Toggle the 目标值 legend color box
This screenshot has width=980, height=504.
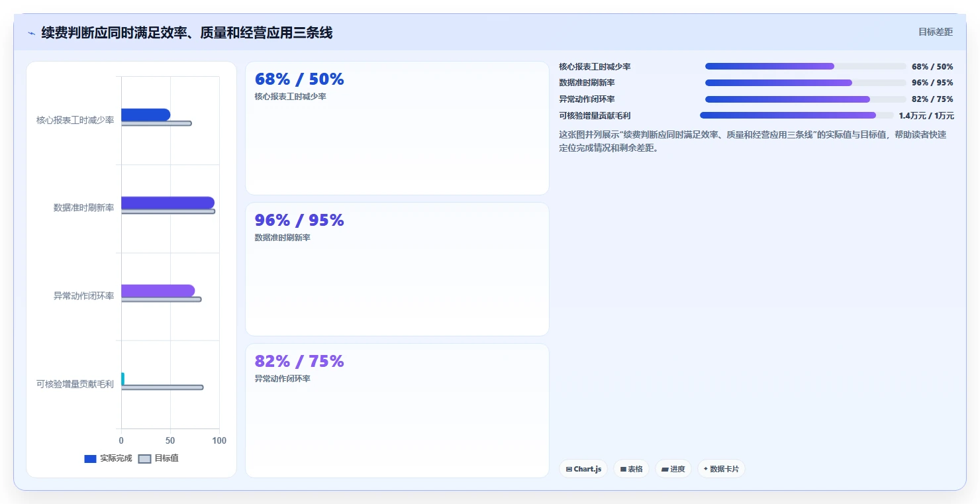(145, 459)
